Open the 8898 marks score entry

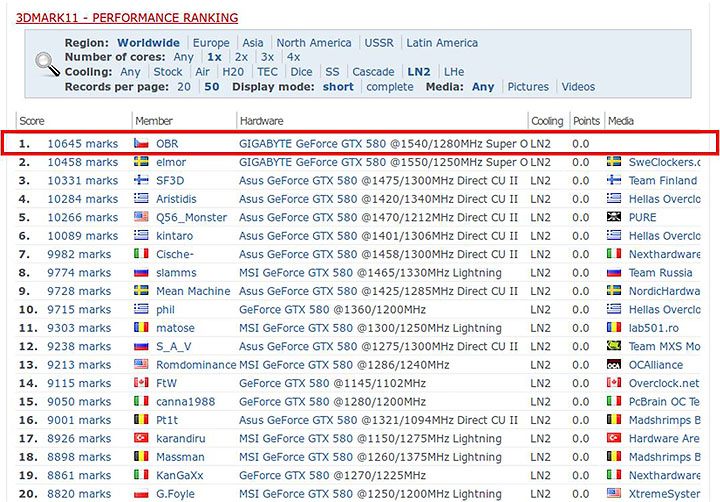(x=79, y=457)
